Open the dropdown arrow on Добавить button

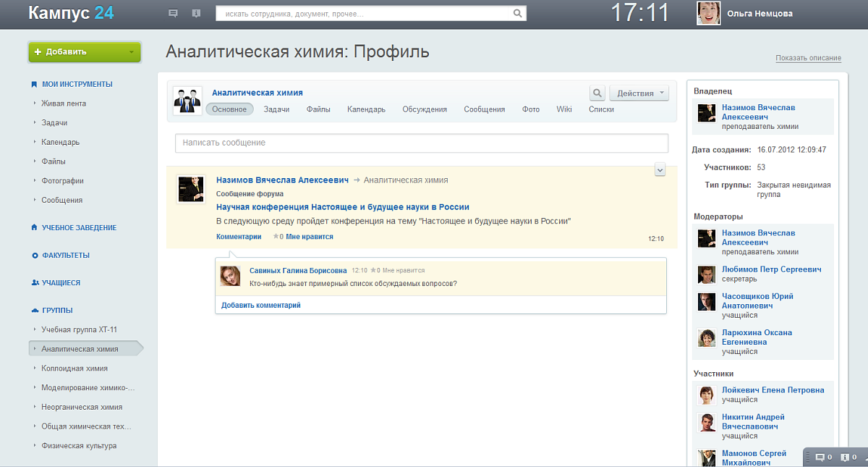tap(131, 52)
